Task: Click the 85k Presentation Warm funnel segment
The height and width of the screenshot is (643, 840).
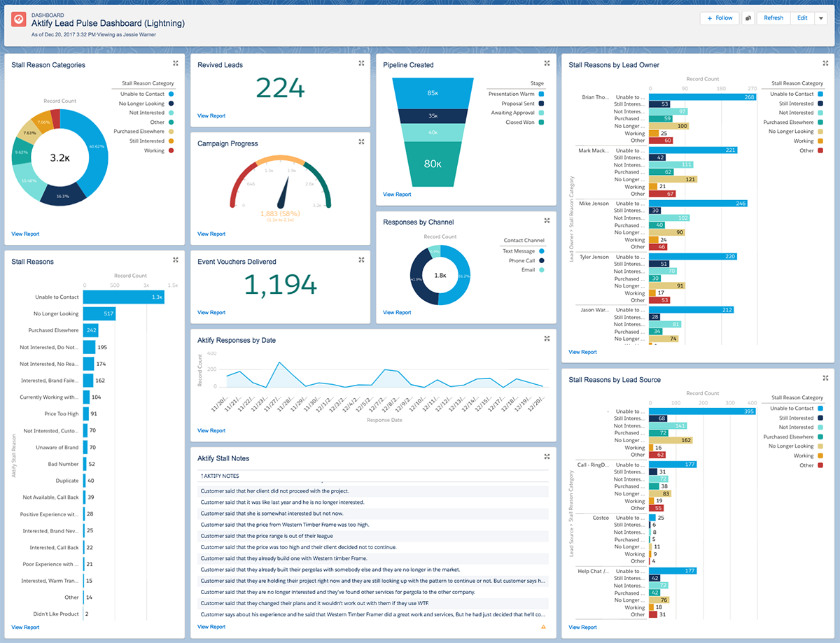Action: click(432, 92)
